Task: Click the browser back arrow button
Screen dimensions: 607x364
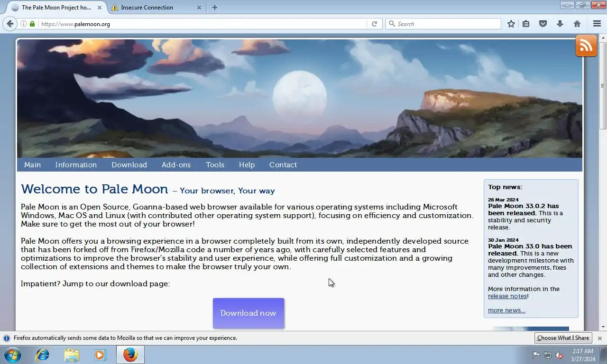Action: coord(10,24)
